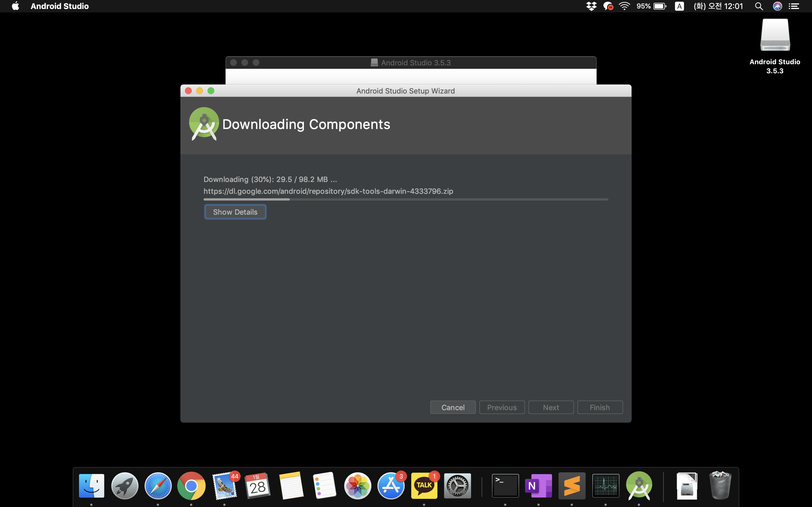Open the Dropbox menu bar icon
The width and height of the screenshot is (812, 507).
591,6
